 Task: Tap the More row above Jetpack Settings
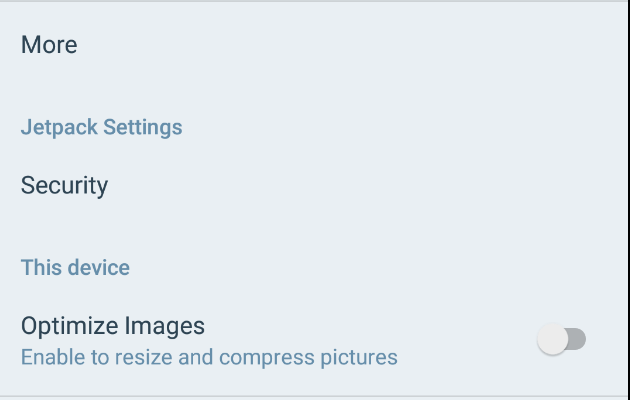(49, 45)
